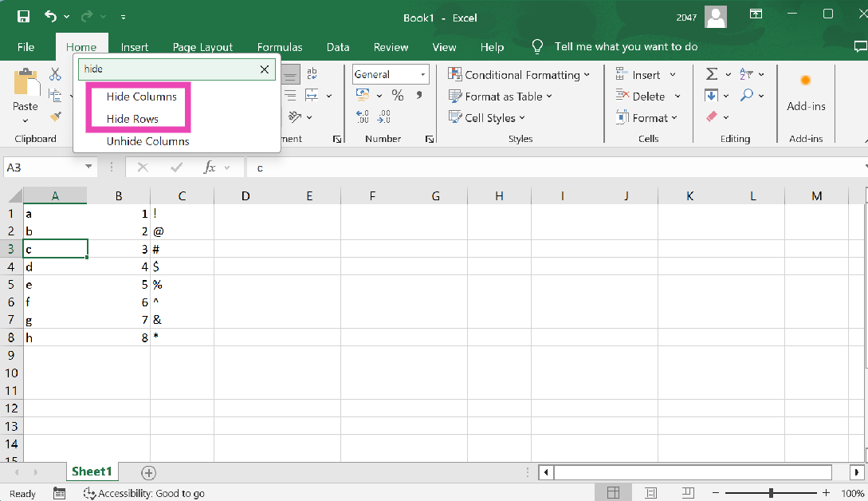Switch to Page Layout view in status bar
Viewport: 868px width, 501px height.
tap(650, 493)
